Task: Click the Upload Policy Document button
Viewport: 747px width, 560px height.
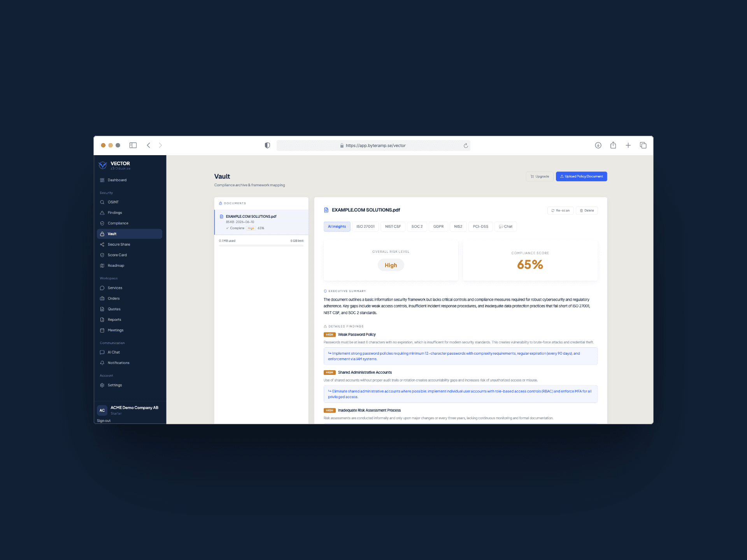Action: click(581, 177)
